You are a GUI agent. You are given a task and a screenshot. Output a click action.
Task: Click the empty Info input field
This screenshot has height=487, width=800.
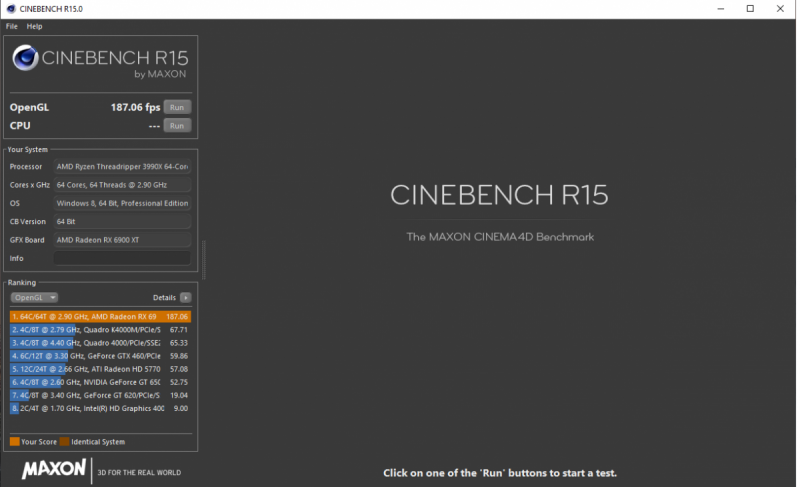tap(122, 258)
